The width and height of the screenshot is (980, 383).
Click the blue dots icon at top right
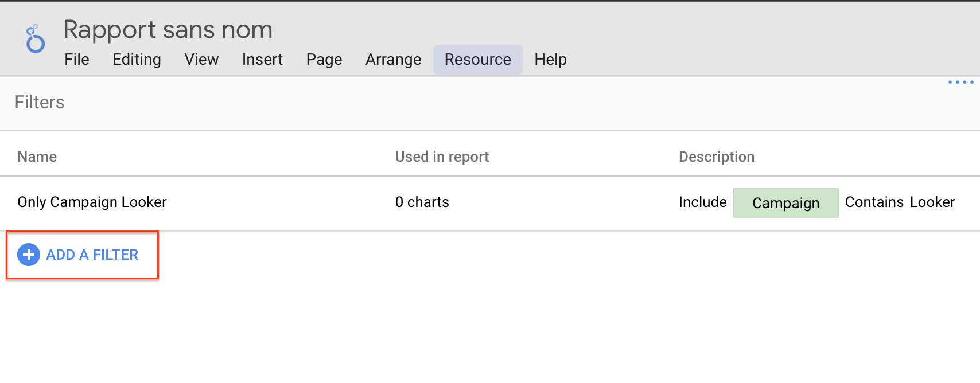click(x=960, y=83)
